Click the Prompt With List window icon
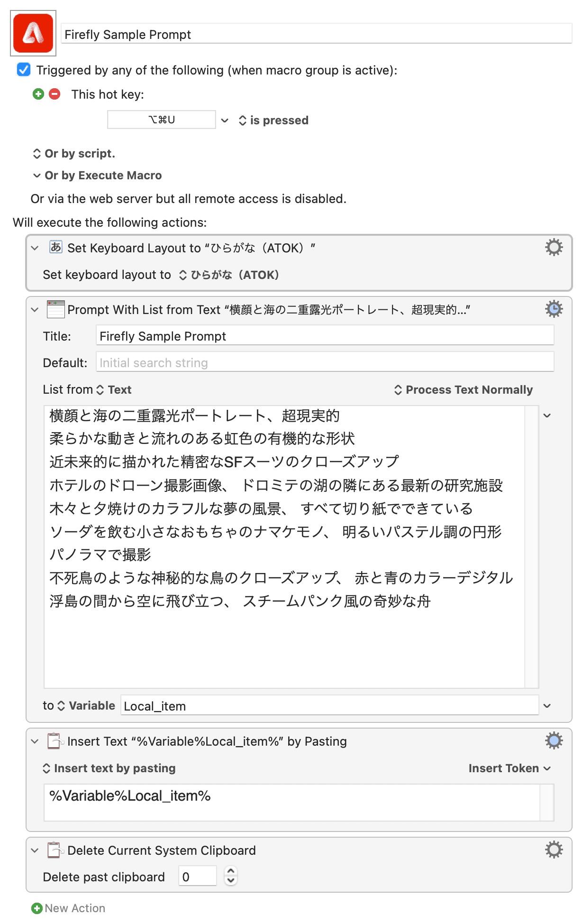 point(56,309)
